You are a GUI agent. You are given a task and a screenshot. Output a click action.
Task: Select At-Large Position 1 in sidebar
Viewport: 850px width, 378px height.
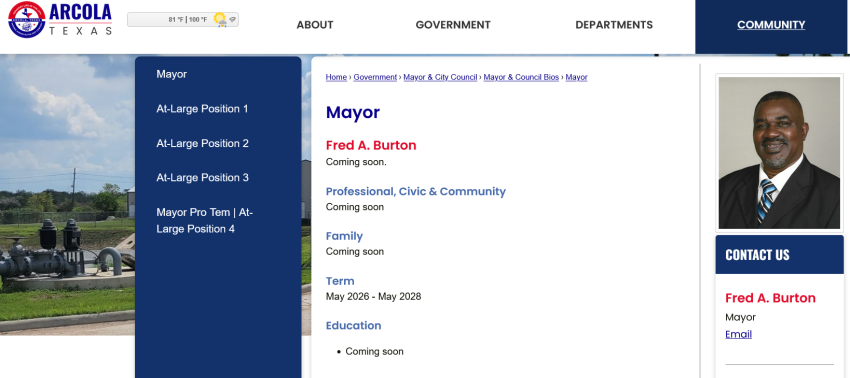click(x=202, y=109)
